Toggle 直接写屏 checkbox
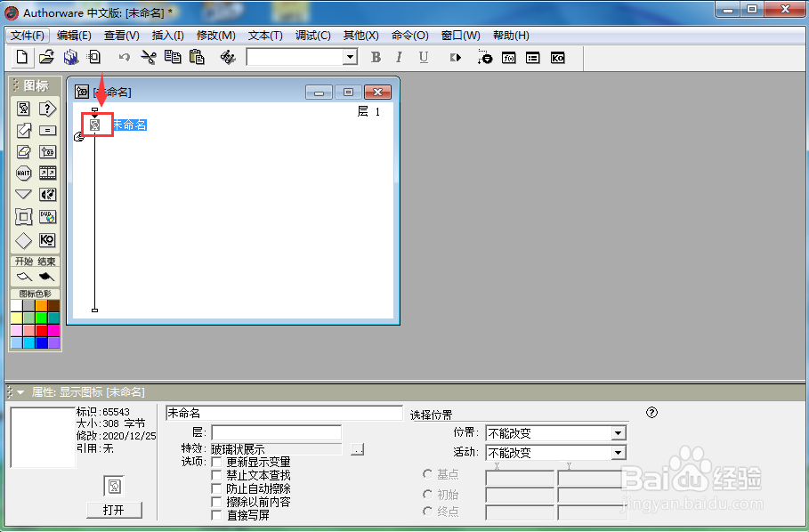The height and width of the screenshot is (532, 809). [x=216, y=515]
